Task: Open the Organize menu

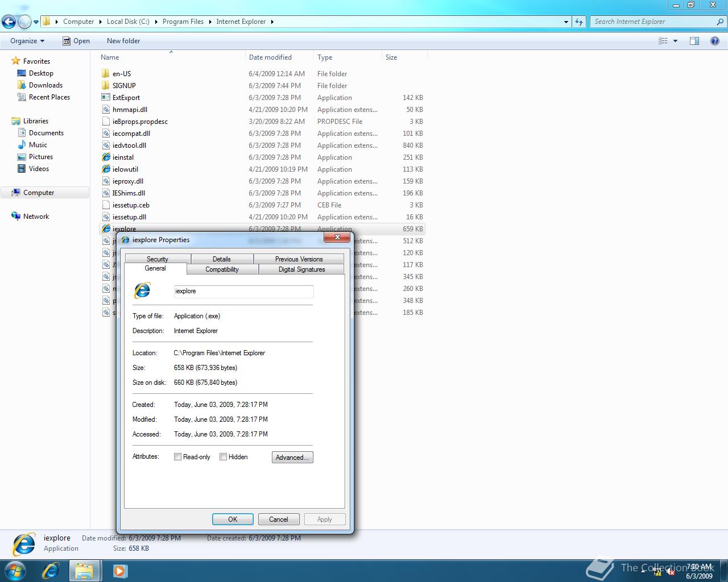Action: [x=27, y=41]
